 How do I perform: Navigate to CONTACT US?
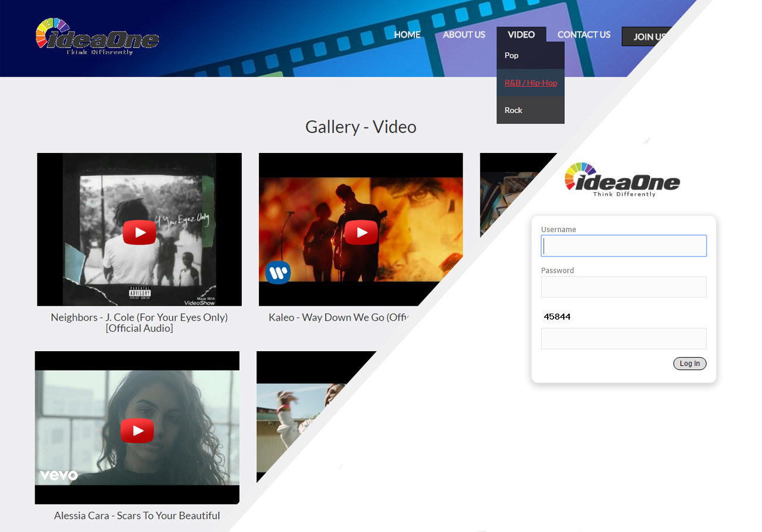click(x=583, y=35)
